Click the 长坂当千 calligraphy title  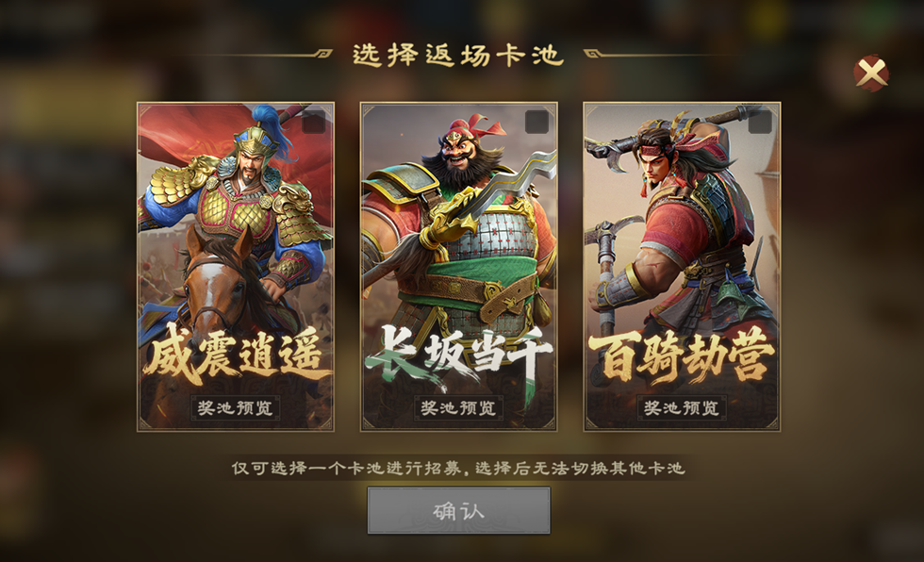[x=458, y=354]
